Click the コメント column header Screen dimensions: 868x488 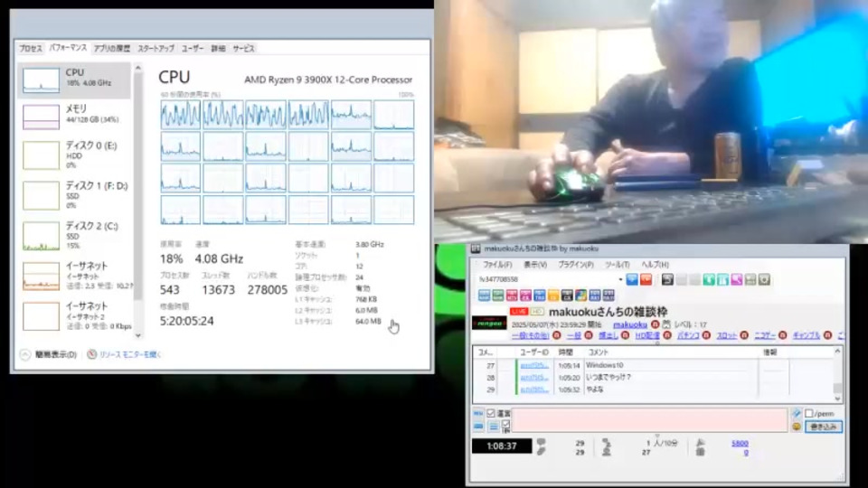[x=598, y=352]
